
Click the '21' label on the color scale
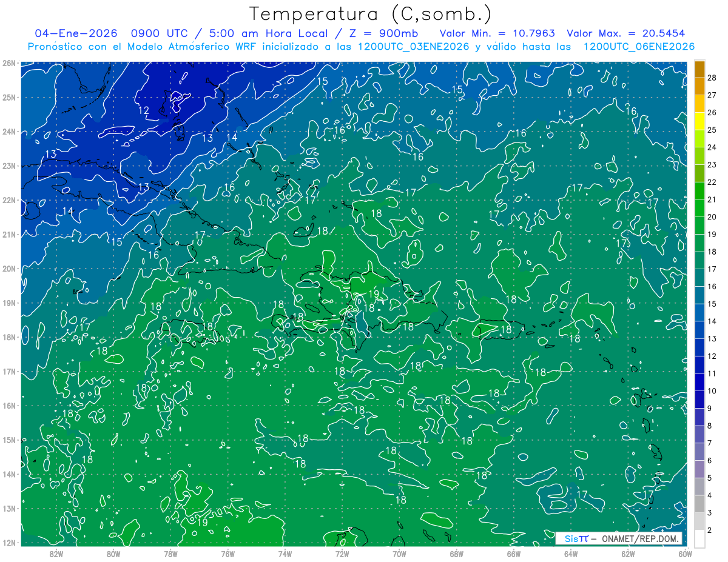coord(712,199)
